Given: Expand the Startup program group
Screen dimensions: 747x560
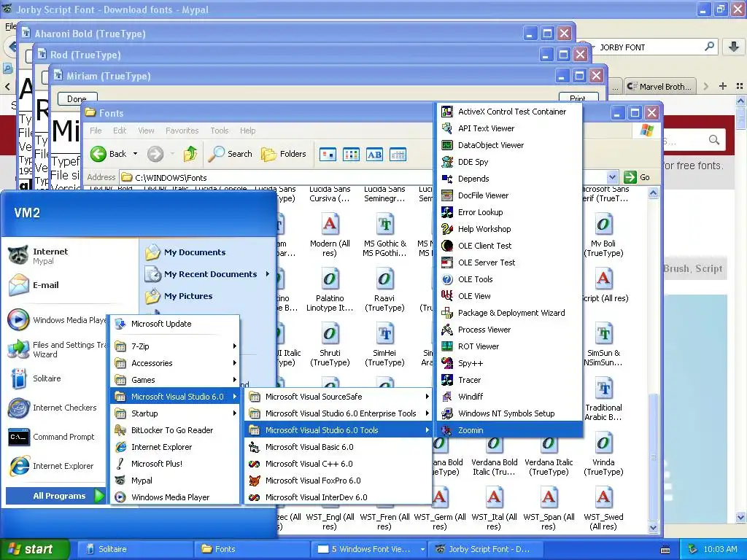Looking at the screenshot, I should tap(175, 413).
